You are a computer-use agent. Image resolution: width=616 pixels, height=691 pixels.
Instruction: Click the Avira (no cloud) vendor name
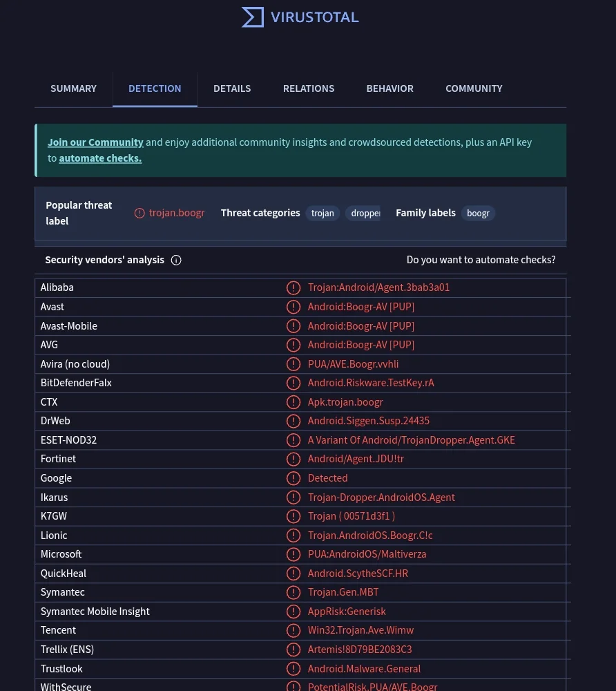(x=75, y=364)
